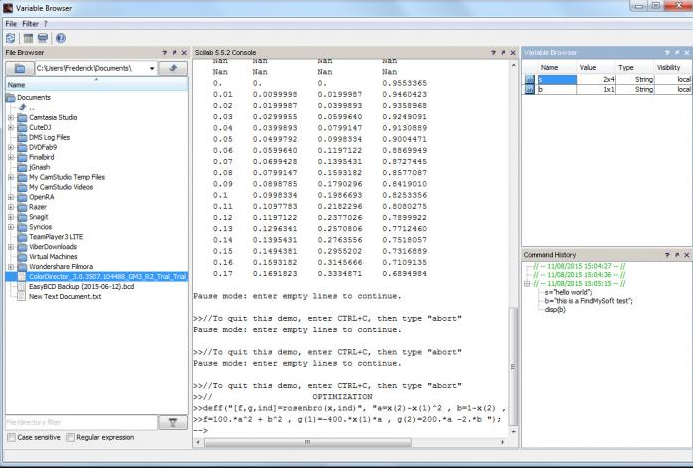
Task: Open the File menu
Action: 10,22
